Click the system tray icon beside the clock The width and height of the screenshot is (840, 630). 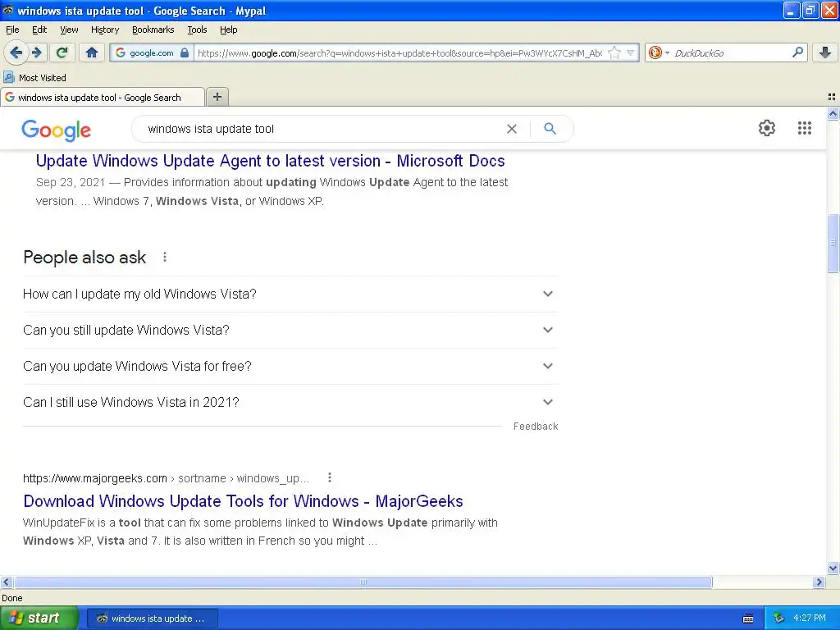779,619
